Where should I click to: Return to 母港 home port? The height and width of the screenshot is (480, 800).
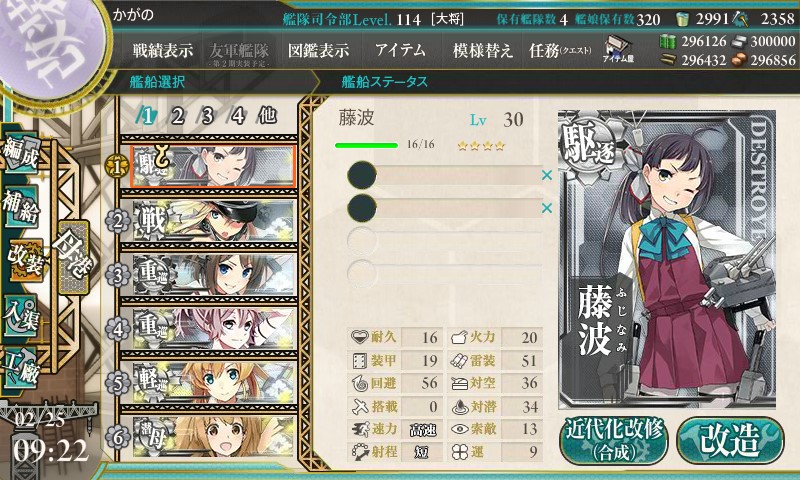(x=73, y=257)
